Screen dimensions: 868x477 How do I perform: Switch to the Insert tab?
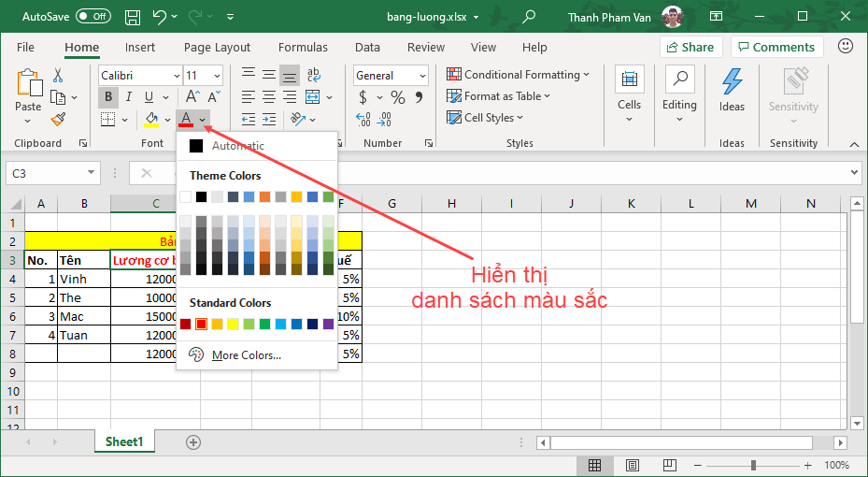click(140, 47)
